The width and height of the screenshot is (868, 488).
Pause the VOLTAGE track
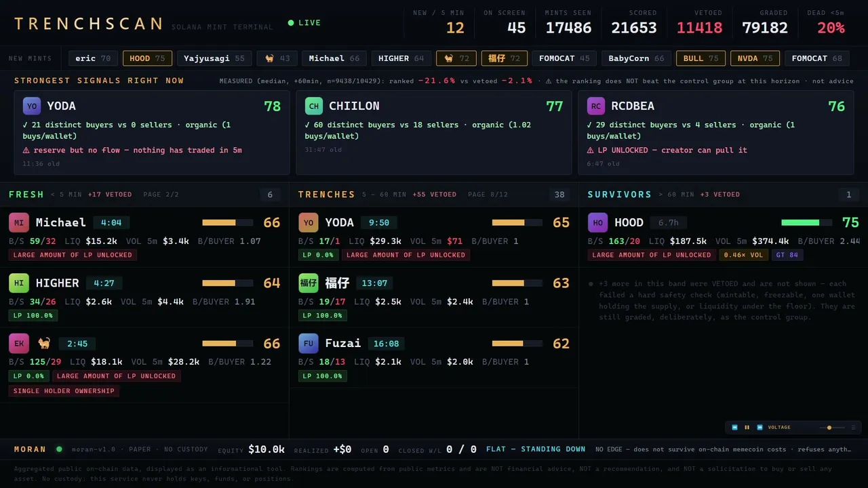click(x=747, y=428)
